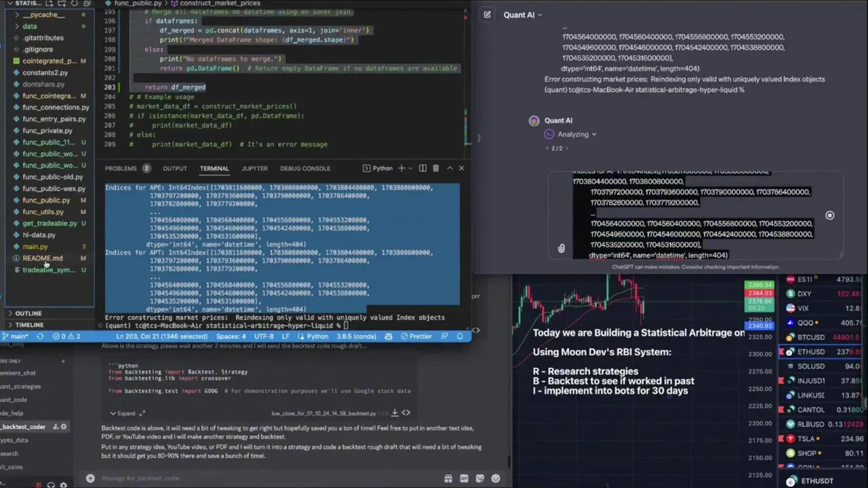868x488 pixels.
Task: Switch to DEBUG CONSOLE tab
Action: (x=305, y=168)
